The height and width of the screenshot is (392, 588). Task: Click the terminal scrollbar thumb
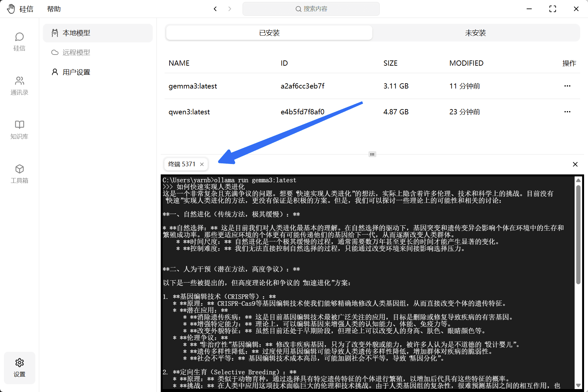point(578,235)
